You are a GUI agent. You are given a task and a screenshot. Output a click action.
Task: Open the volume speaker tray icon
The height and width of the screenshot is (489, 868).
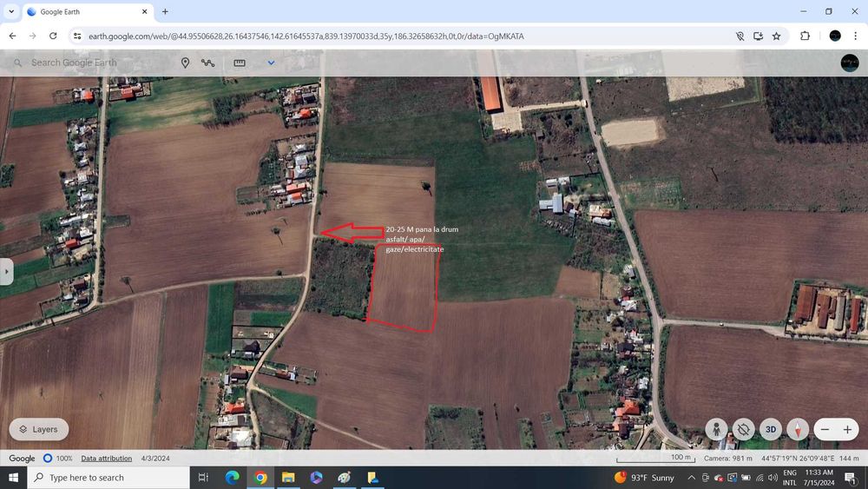click(x=773, y=478)
